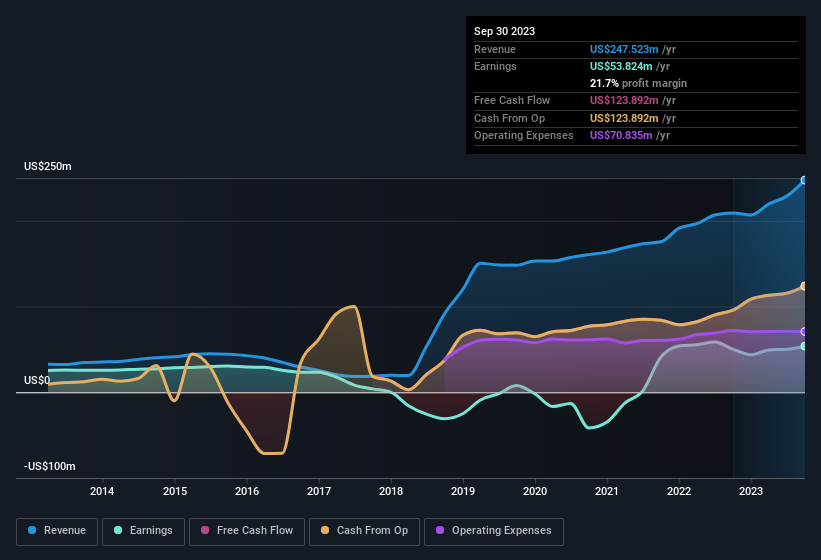Click the teal dot beside Earnings legend

click(118, 530)
